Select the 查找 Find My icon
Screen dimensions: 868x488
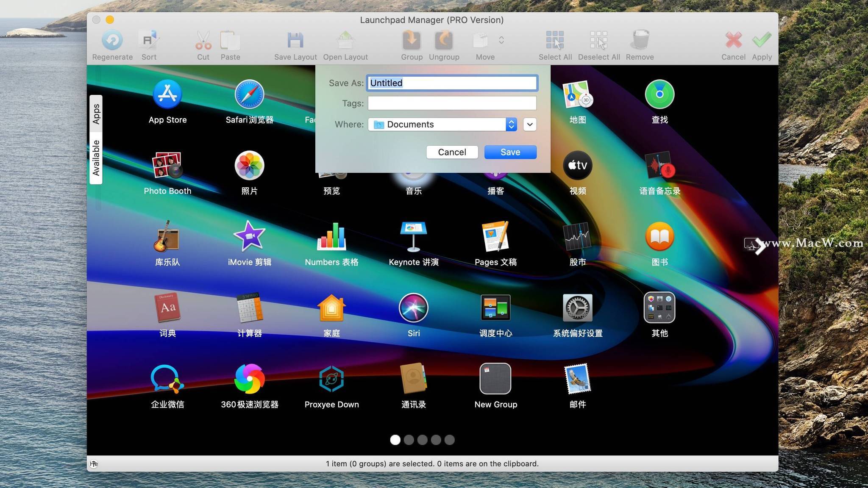coord(659,94)
